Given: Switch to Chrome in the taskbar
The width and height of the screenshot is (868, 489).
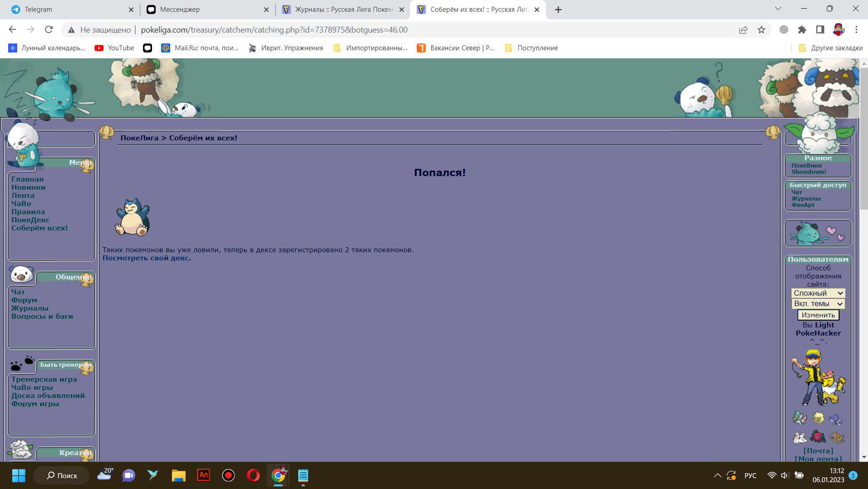Looking at the screenshot, I should (x=278, y=475).
